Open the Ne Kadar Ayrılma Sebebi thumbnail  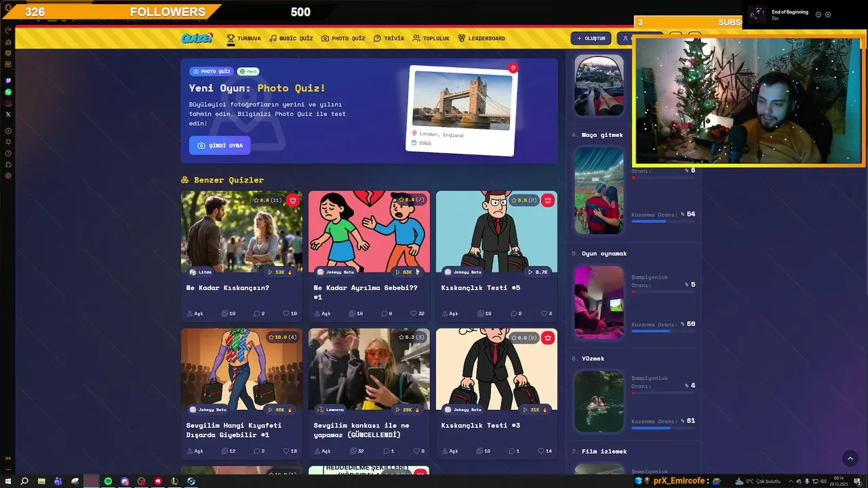[369, 230]
